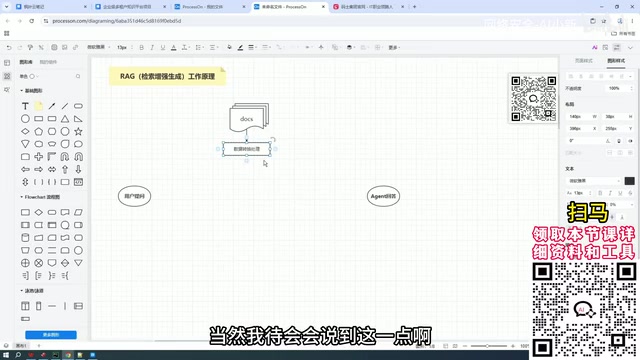Click the more shapes blue button
The height and width of the screenshot is (360, 640).
click(x=51, y=335)
